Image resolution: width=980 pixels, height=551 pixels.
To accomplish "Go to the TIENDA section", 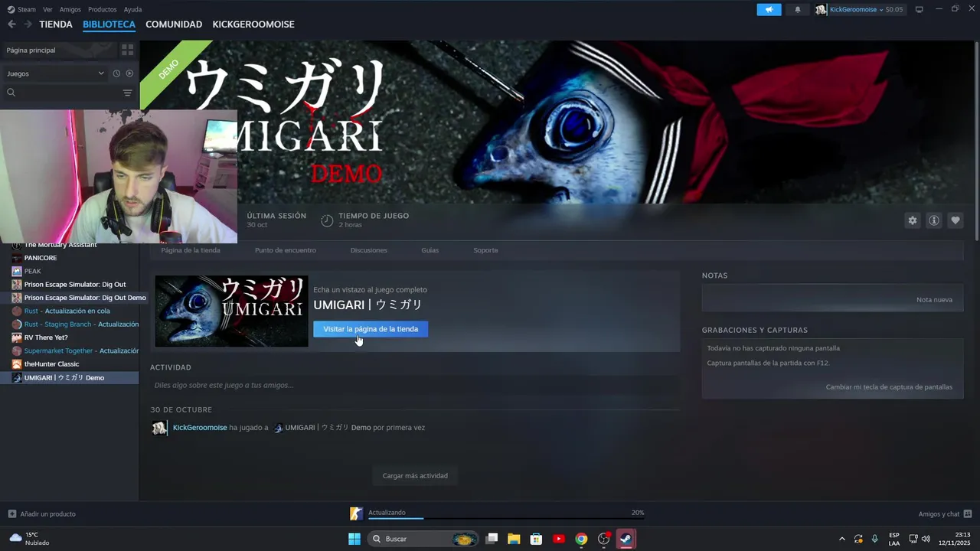I will click(56, 24).
